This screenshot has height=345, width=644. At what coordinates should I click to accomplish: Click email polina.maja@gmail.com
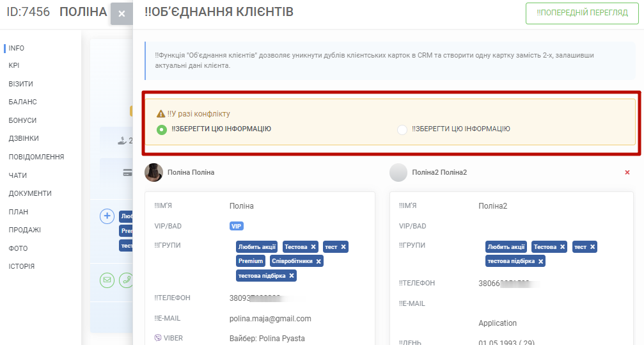271,319
